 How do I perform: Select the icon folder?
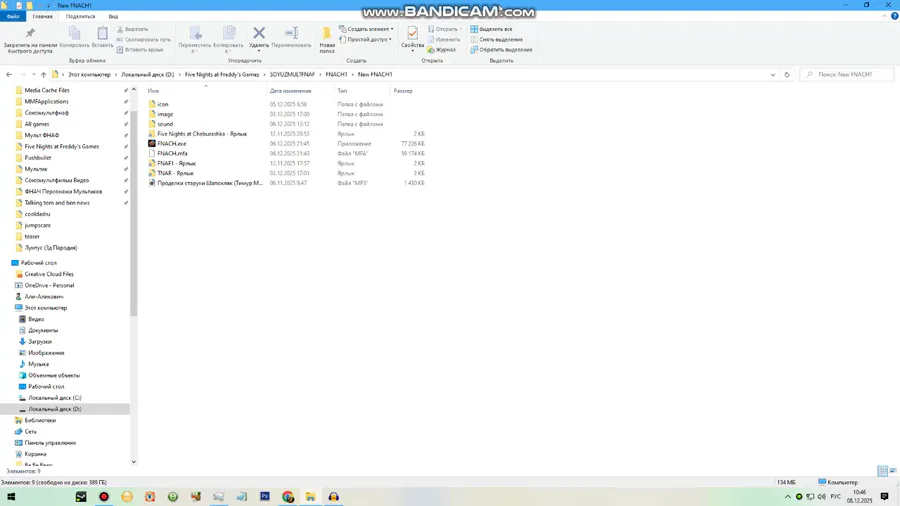(162, 104)
